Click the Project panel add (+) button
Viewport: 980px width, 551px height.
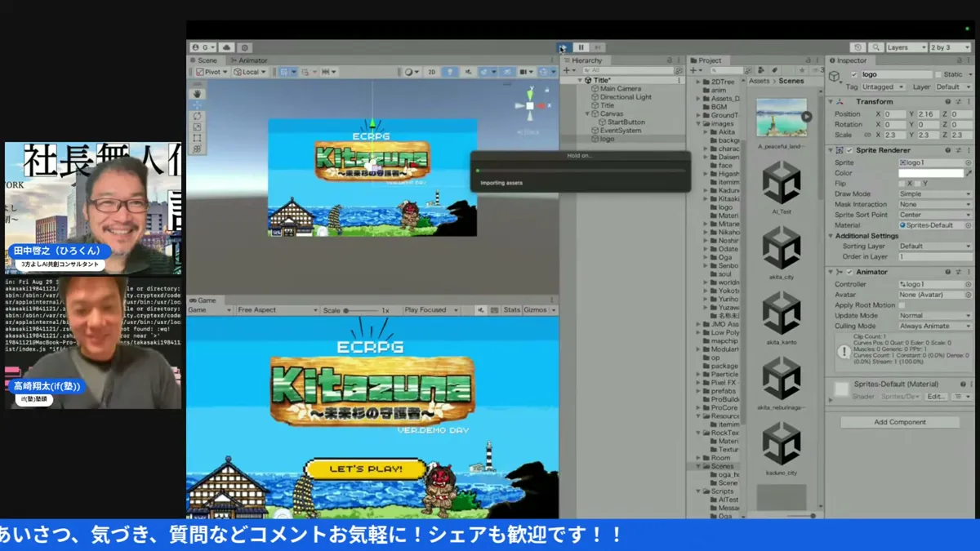695,71
